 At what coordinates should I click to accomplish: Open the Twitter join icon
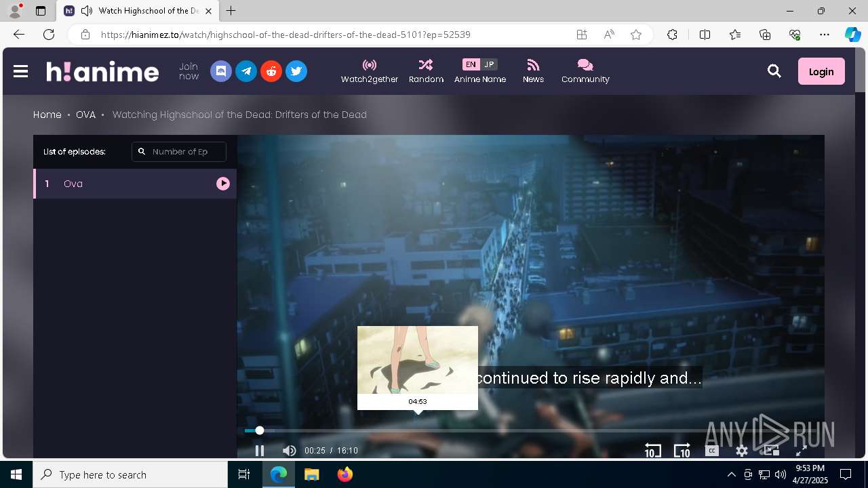point(296,71)
